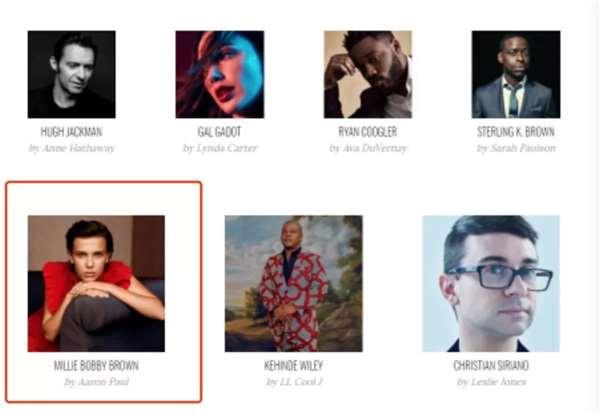Select the byline by Sarah Paulson
The height and width of the screenshot is (415, 600).
point(516,148)
